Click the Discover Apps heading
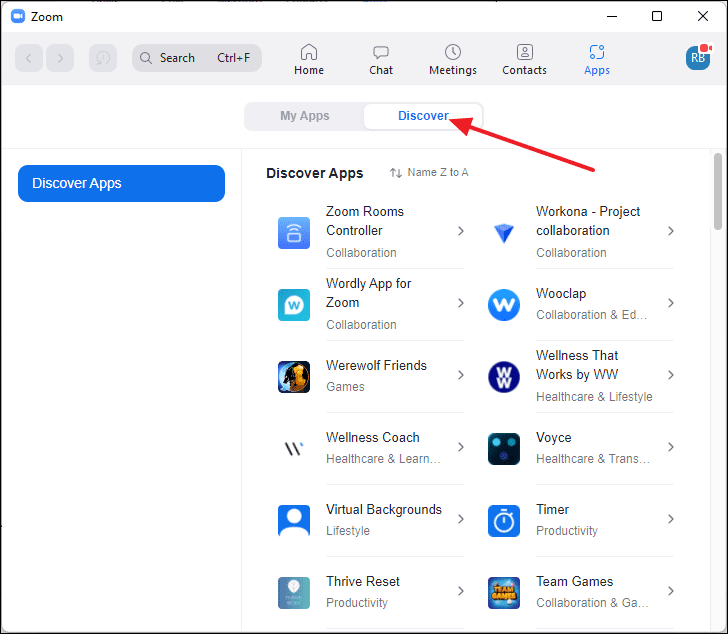The width and height of the screenshot is (728, 634). coord(314,173)
